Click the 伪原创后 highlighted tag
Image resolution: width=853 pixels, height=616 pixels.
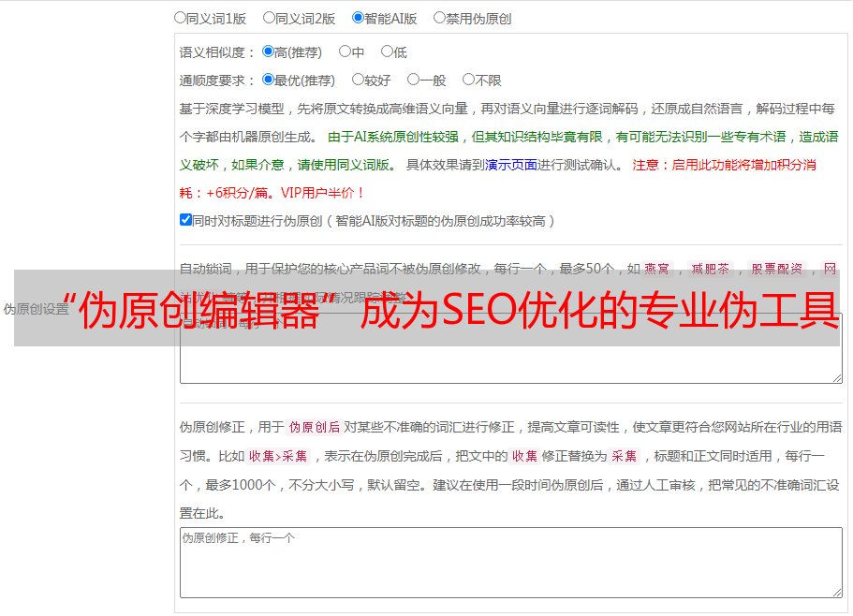click(315, 427)
